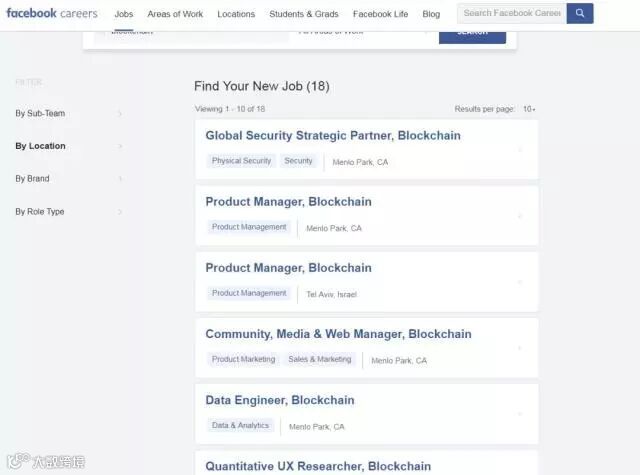Select Students & Grads in navigation
This screenshot has height=475, width=640.
[x=304, y=14]
